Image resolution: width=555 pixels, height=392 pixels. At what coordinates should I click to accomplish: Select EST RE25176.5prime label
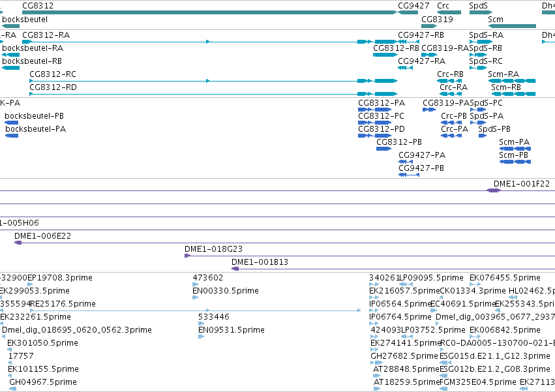pyautogui.click(x=63, y=304)
